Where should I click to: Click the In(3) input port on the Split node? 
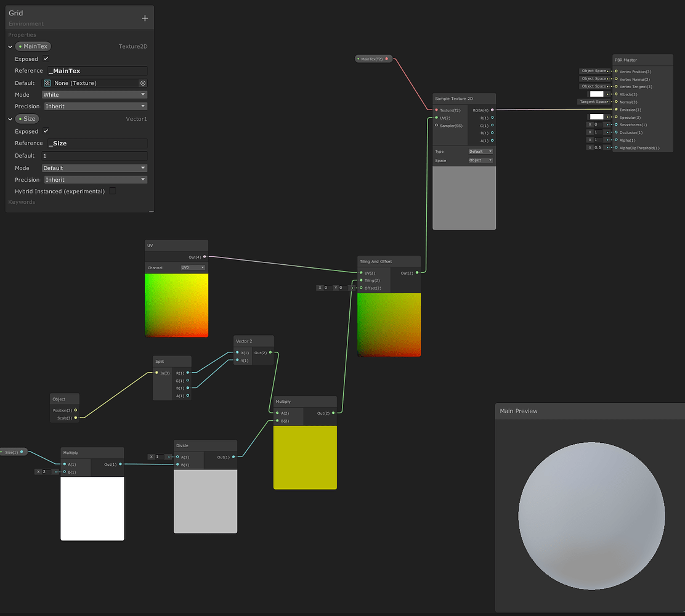pos(156,373)
